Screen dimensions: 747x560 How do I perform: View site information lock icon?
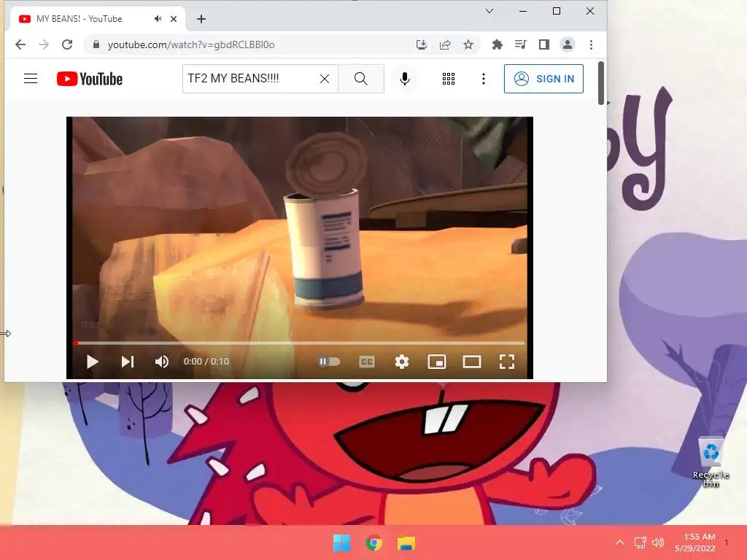pyautogui.click(x=96, y=44)
